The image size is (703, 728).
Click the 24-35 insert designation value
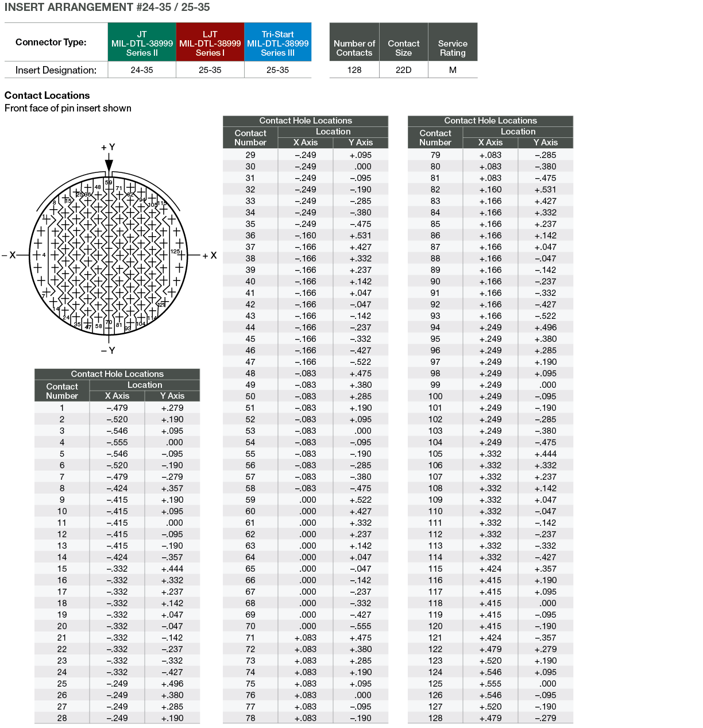pos(142,70)
